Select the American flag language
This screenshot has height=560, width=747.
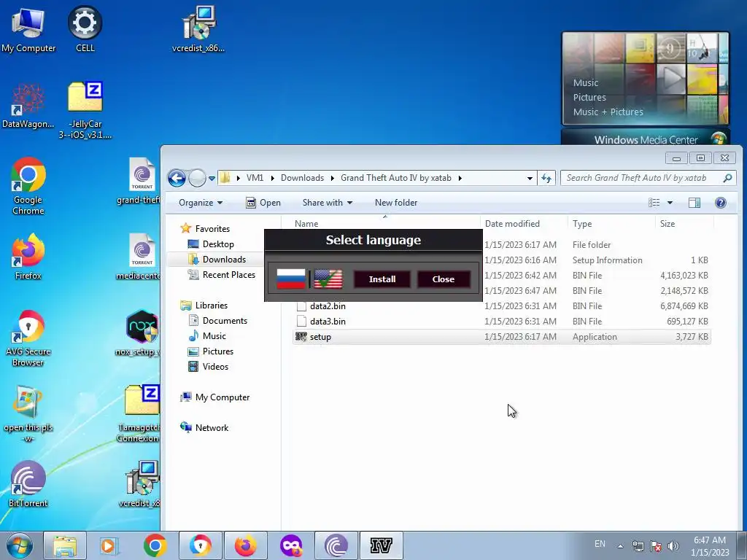[328, 279]
